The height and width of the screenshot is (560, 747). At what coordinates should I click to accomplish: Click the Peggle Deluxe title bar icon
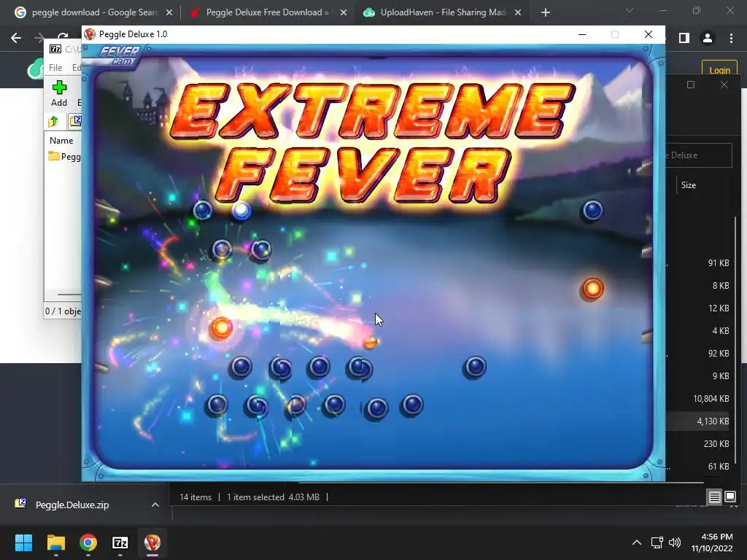point(90,34)
